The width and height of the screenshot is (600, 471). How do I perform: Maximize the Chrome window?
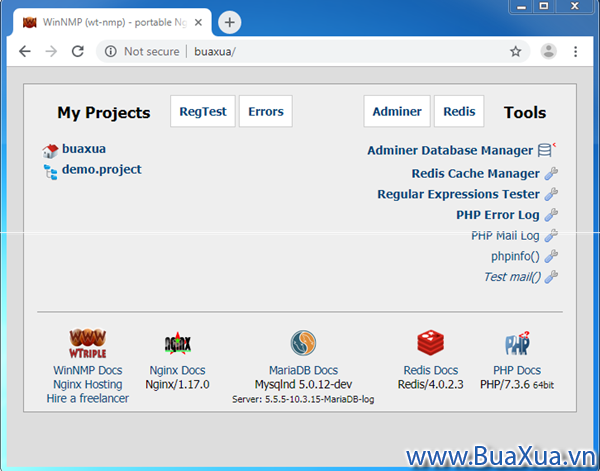544,6
